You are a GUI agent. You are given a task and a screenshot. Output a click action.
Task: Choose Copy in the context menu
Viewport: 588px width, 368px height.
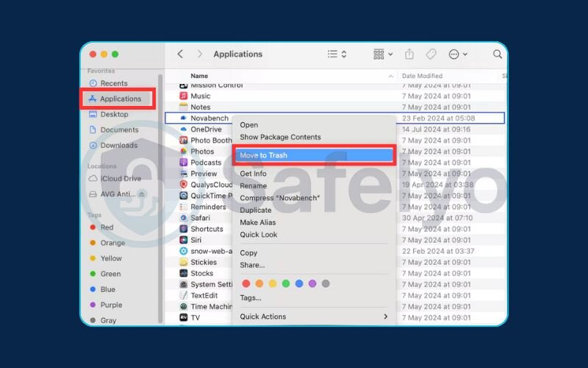click(248, 252)
